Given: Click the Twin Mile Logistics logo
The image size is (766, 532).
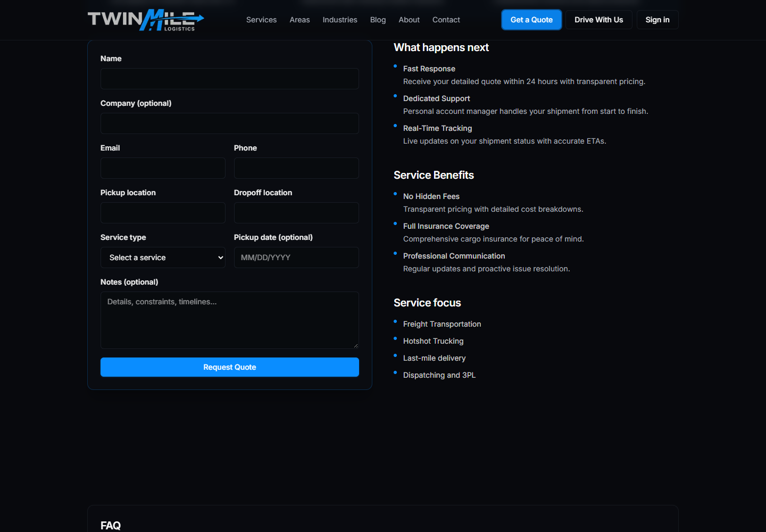Looking at the screenshot, I should point(146,20).
